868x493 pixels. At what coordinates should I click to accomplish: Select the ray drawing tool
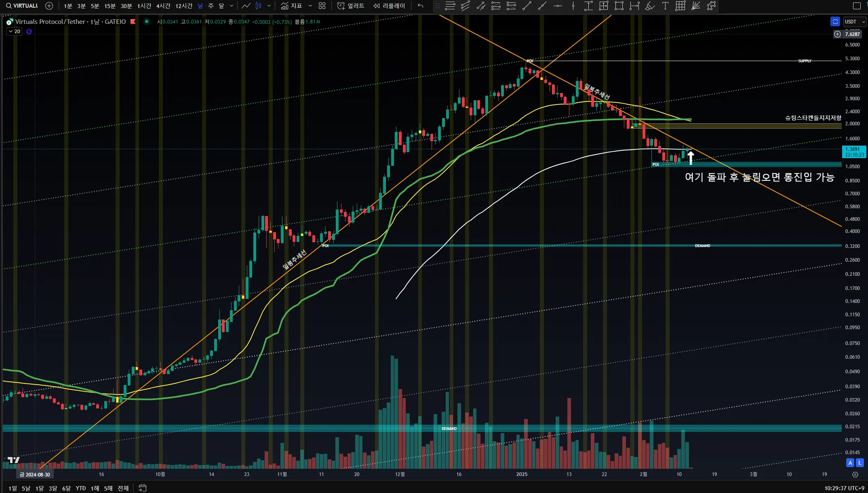pos(542,6)
